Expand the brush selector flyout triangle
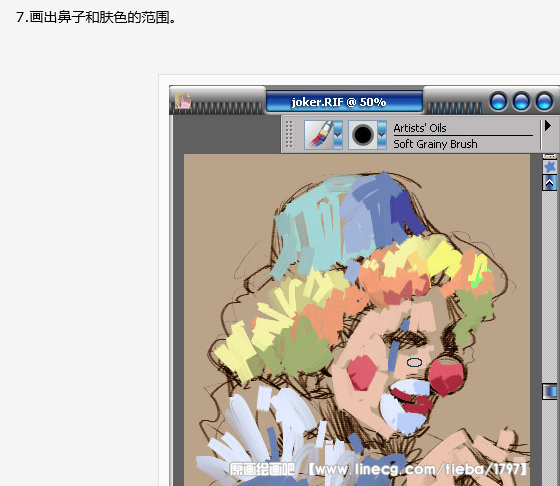The width and height of the screenshot is (560, 486). click(x=548, y=126)
